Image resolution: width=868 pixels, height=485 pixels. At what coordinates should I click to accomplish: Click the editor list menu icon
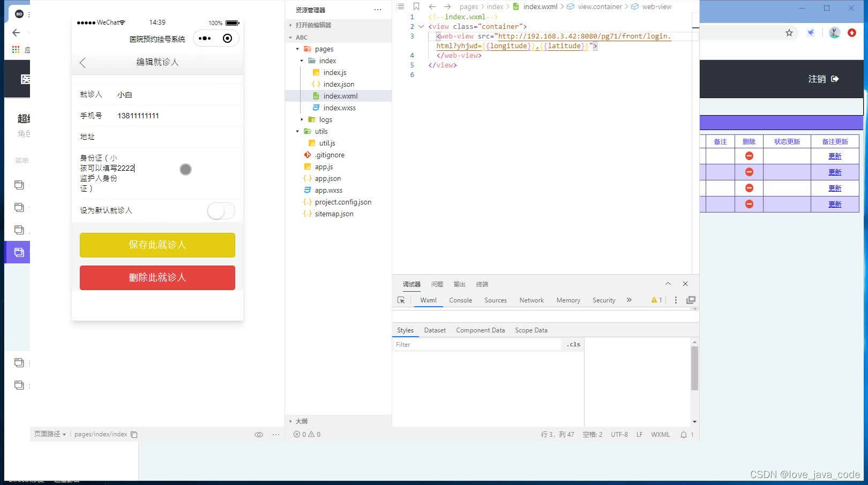click(401, 6)
